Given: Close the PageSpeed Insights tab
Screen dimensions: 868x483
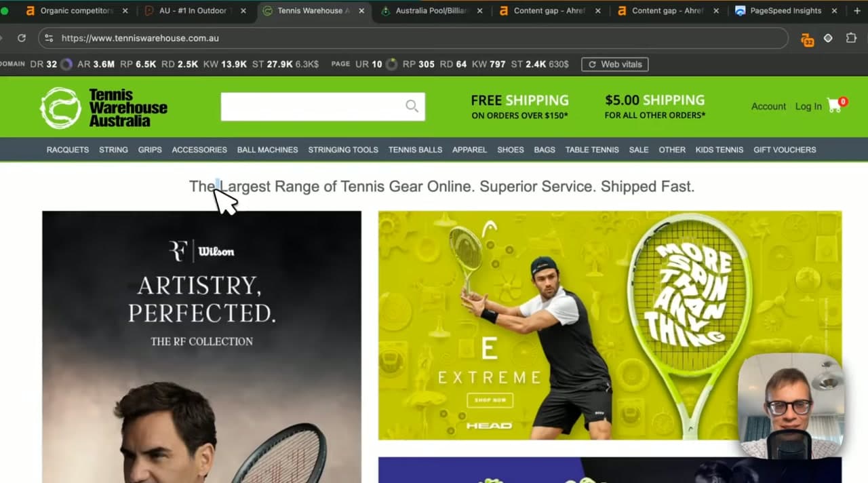Looking at the screenshot, I should 834,11.
